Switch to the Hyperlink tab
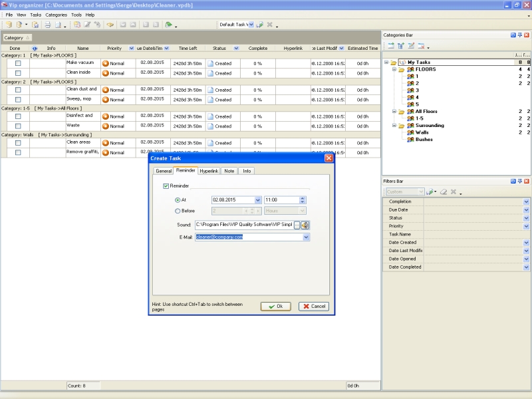This screenshot has height=399, width=532. click(x=209, y=171)
